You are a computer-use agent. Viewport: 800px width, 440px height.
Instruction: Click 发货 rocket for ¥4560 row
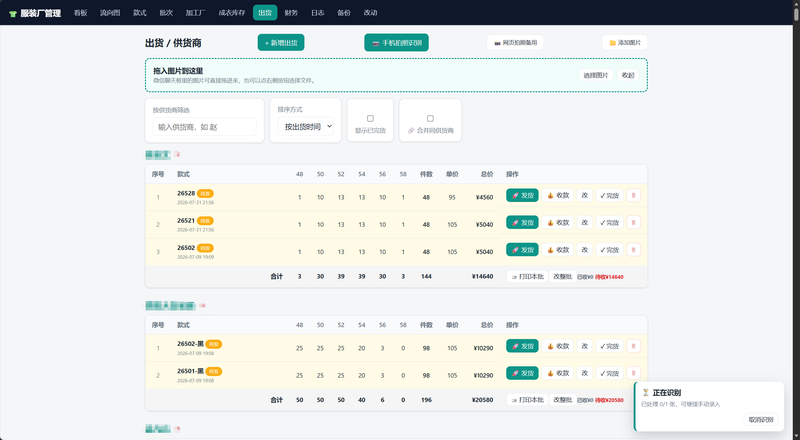tap(522, 195)
